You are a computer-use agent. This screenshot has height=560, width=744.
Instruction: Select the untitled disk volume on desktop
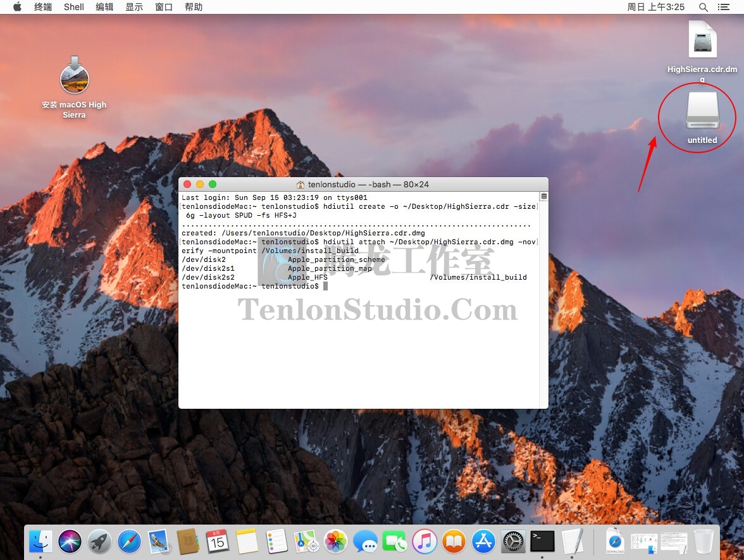click(x=702, y=117)
